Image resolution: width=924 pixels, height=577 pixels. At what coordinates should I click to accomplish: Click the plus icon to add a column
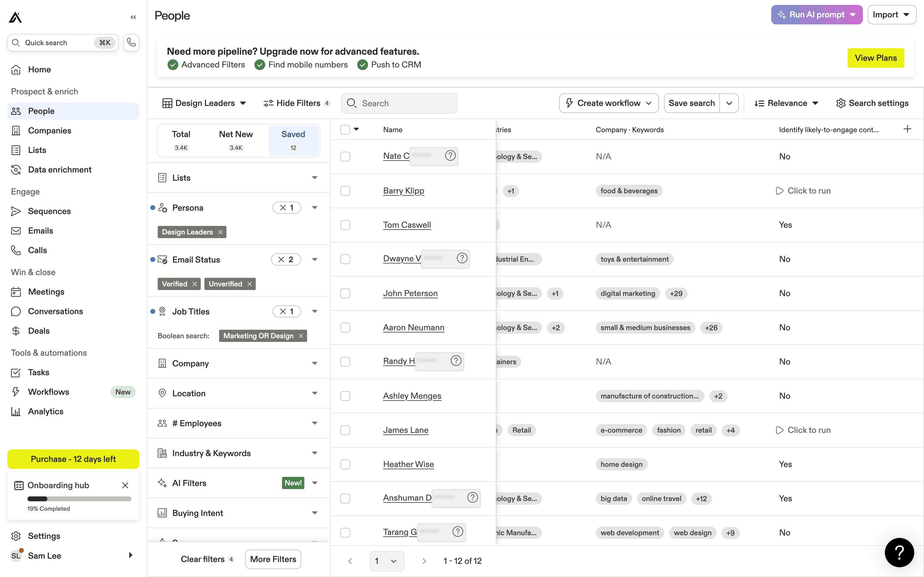coord(907,129)
